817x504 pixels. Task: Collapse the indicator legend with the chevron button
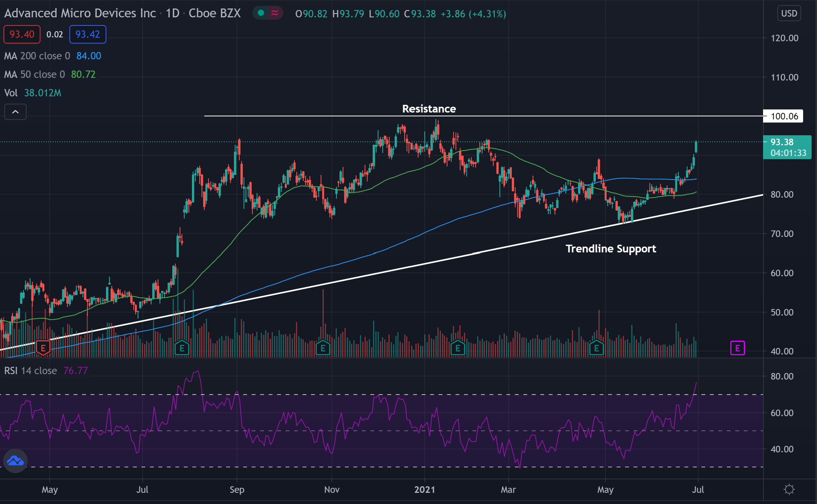(15, 112)
